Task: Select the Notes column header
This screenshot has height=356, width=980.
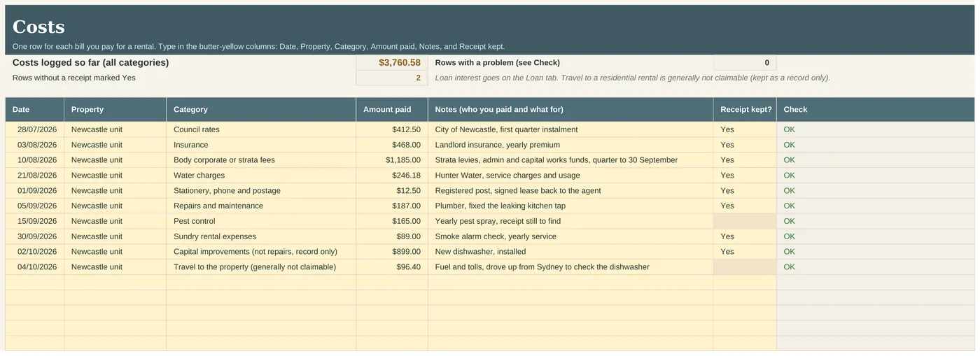Action: (x=570, y=110)
